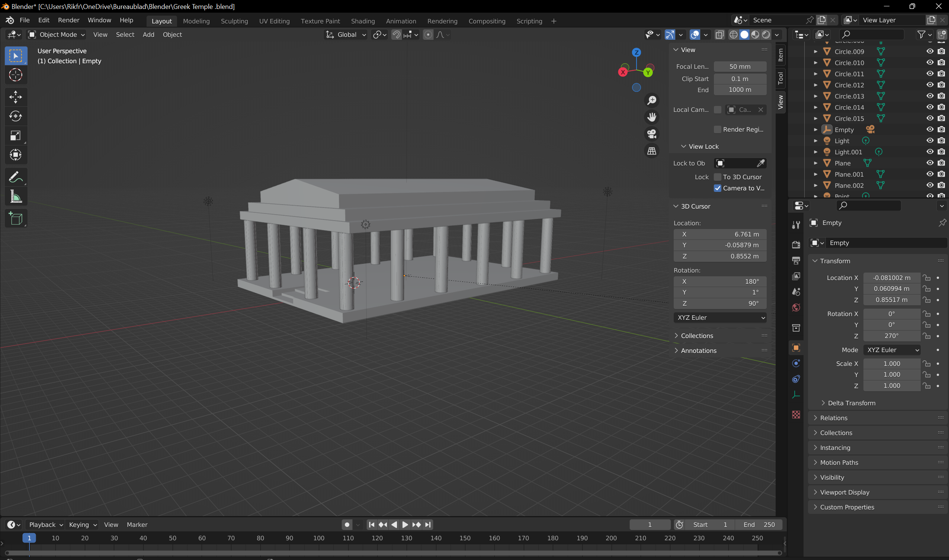Hide Light.001 in the viewport

(930, 152)
